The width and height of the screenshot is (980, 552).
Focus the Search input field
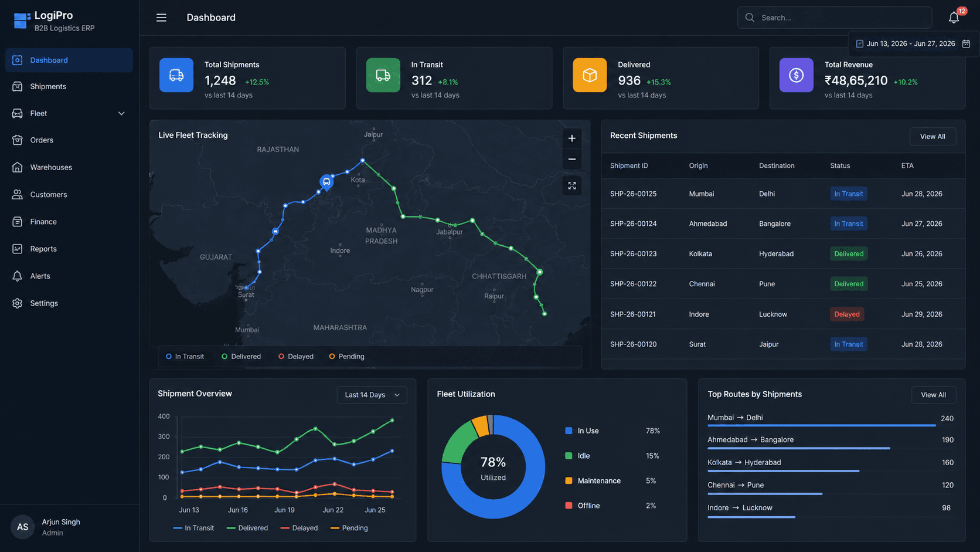[835, 18]
